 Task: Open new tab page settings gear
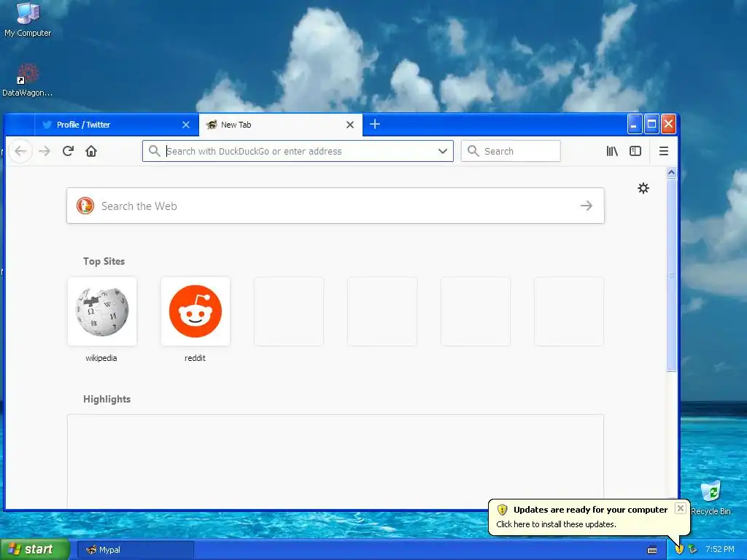click(x=643, y=188)
